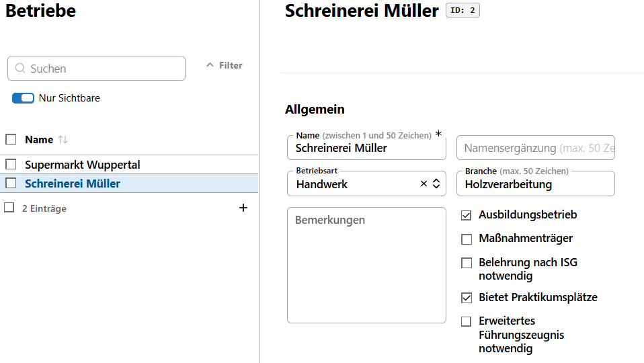
Task: Click the sort arrows next to Name
Action: [63, 140]
